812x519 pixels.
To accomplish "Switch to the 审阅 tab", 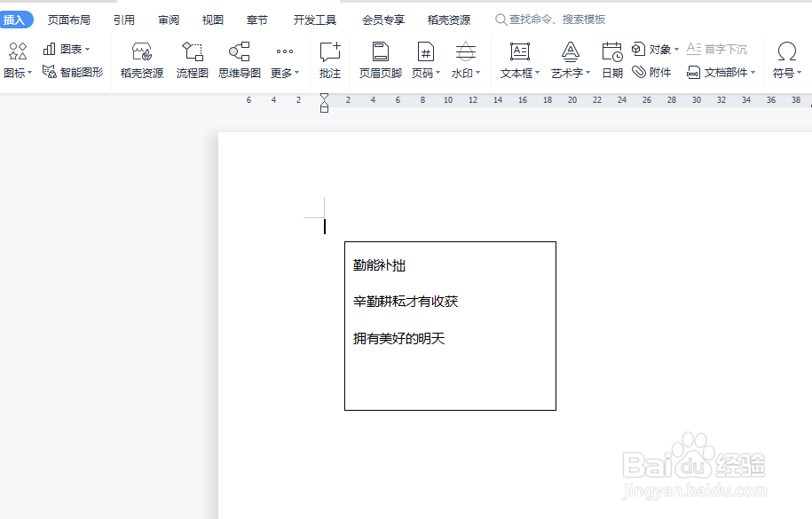I will (169, 20).
